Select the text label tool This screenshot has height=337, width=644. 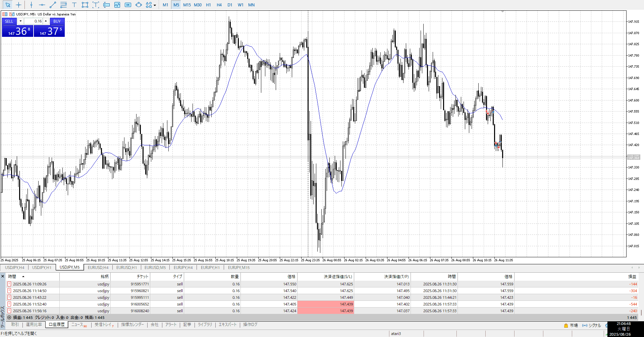(74, 5)
